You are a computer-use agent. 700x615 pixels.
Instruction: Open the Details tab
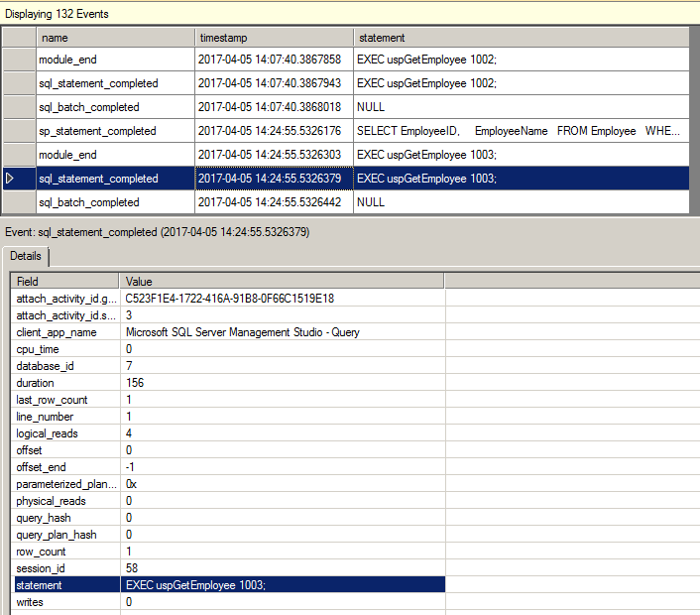click(x=26, y=256)
